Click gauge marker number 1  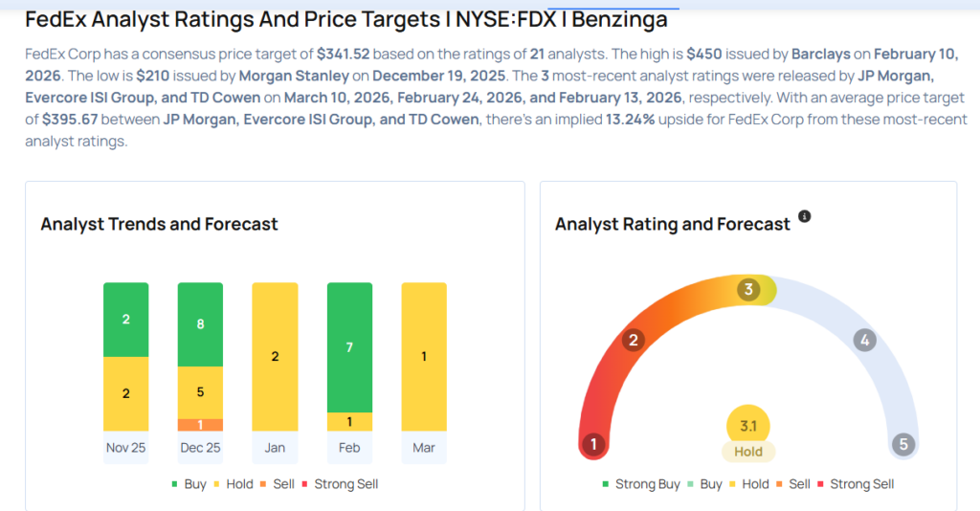click(594, 444)
